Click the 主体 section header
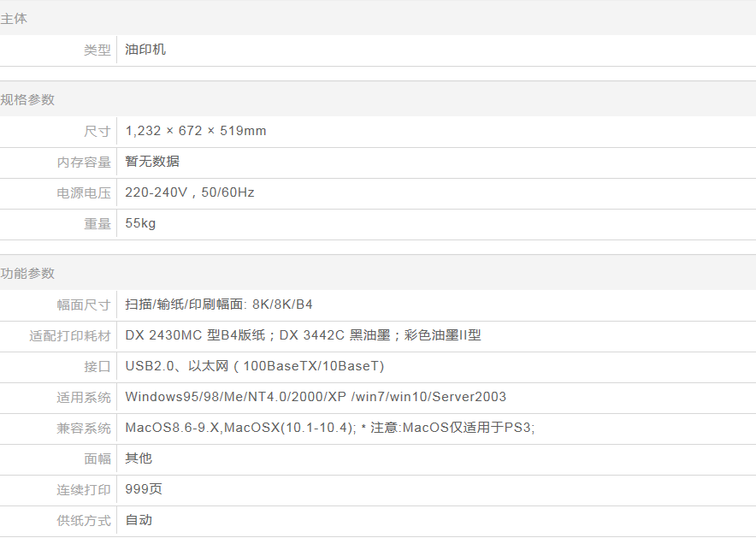 (14, 18)
